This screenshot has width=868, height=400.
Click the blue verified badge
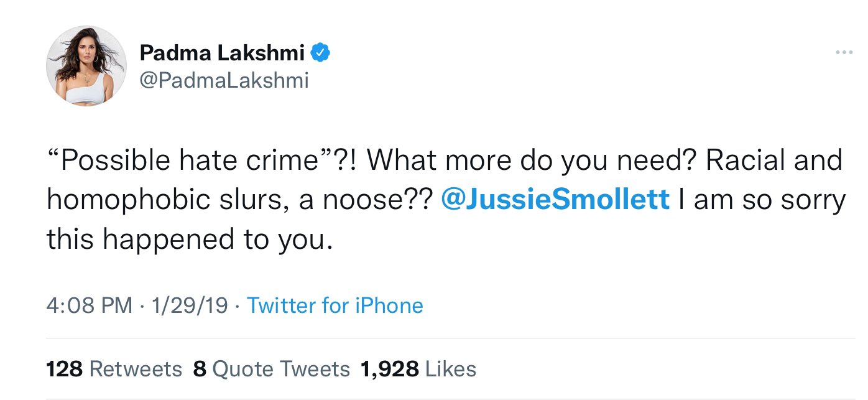click(320, 53)
